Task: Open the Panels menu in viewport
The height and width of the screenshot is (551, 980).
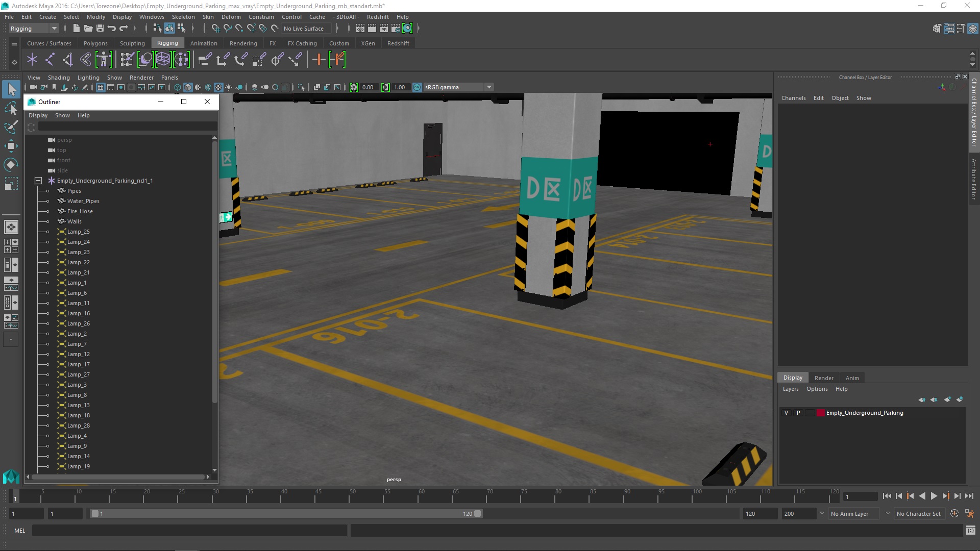Action: [x=169, y=78]
